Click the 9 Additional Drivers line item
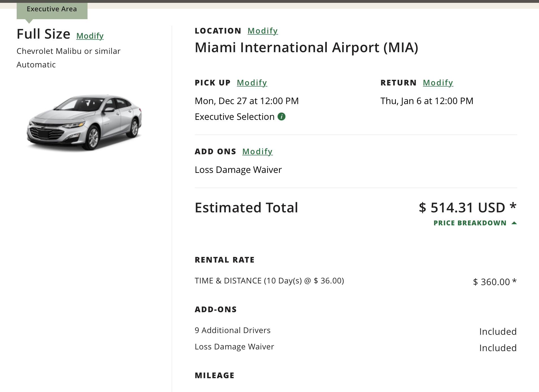Viewport: 539px width, 392px height. tap(232, 330)
